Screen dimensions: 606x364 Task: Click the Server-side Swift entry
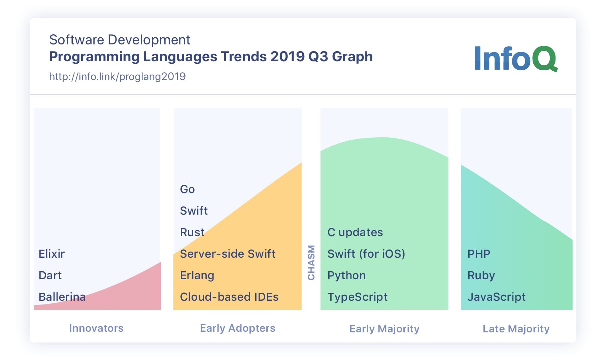point(228,254)
